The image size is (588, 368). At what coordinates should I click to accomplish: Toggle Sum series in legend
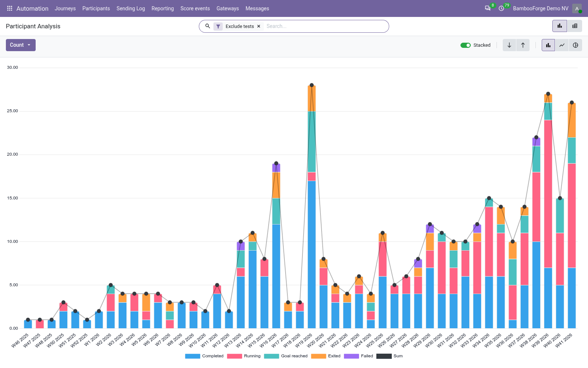390,356
